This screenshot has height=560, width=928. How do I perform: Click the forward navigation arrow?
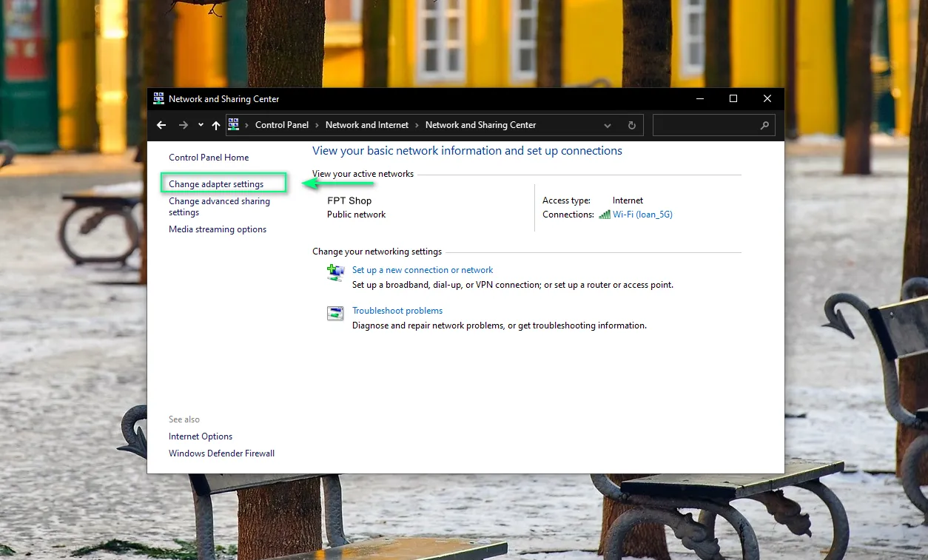coord(184,125)
